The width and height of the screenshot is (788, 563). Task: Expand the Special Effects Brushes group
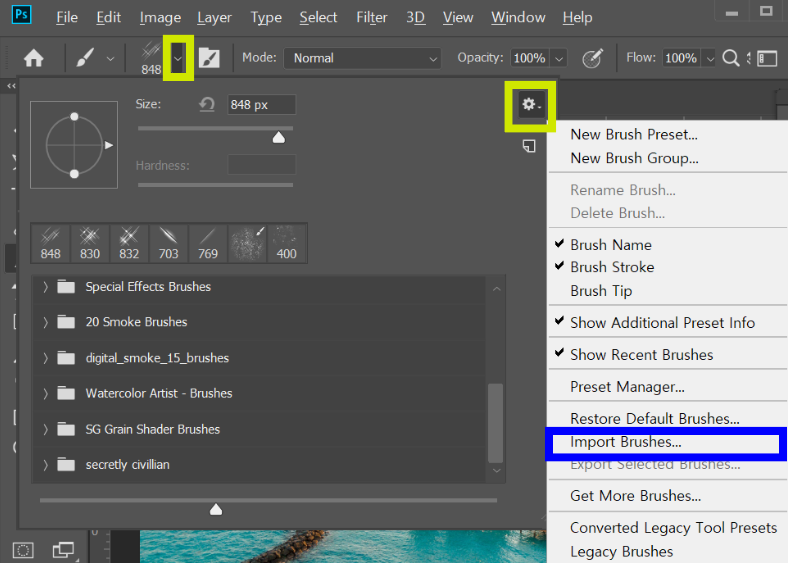click(45, 287)
